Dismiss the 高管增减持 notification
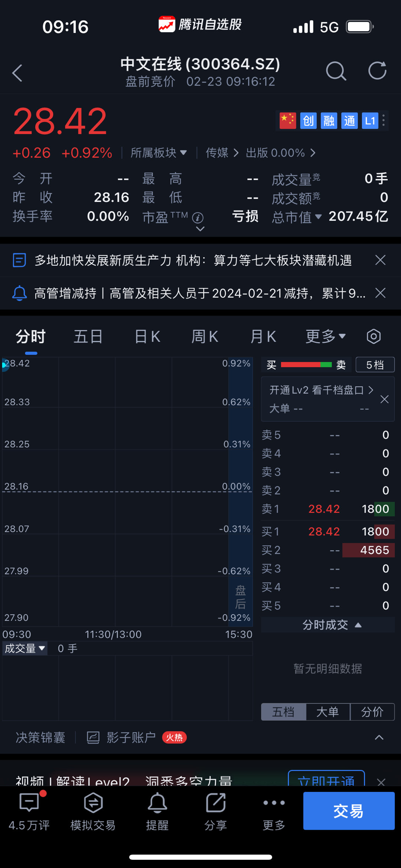Image resolution: width=401 pixels, height=868 pixels. 380,293
